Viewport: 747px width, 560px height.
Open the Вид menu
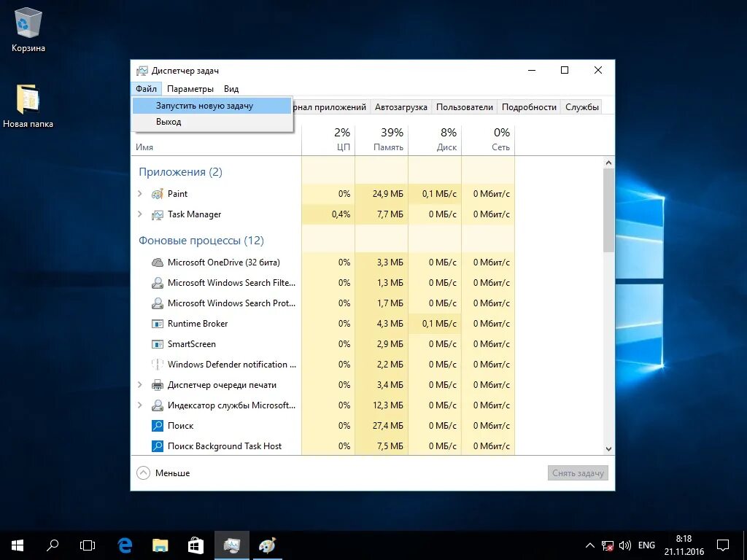(231, 89)
